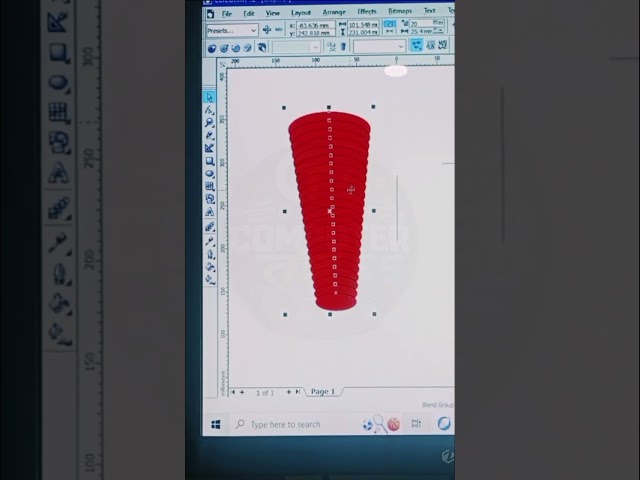
Task: Click the blend steps spinner arrows
Action: coord(438,22)
